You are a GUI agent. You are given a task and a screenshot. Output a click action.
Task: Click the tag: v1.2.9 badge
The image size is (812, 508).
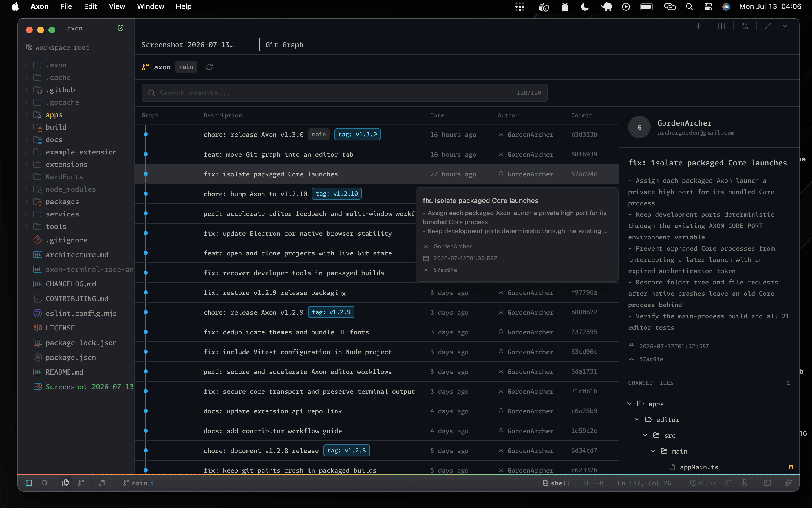(331, 312)
